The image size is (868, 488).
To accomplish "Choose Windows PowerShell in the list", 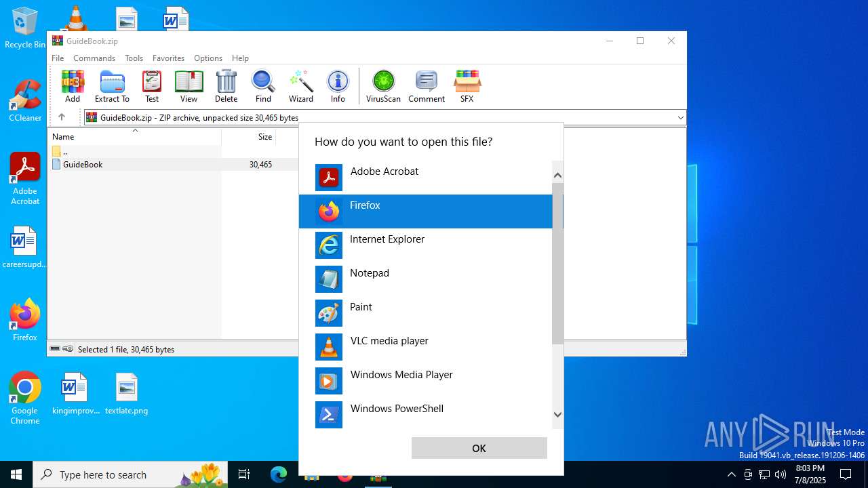I will (425, 415).
